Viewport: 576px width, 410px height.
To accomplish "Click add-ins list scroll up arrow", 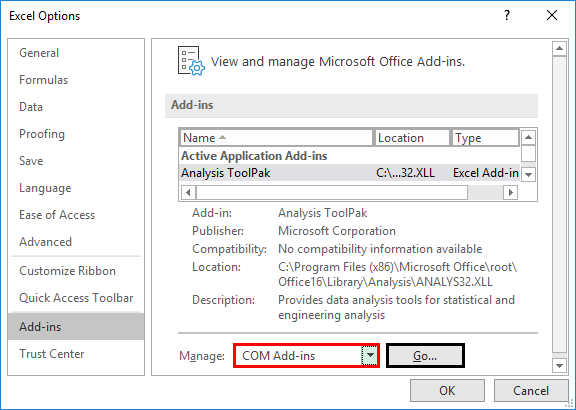I will pyautogui.click(x=528, y=137).
